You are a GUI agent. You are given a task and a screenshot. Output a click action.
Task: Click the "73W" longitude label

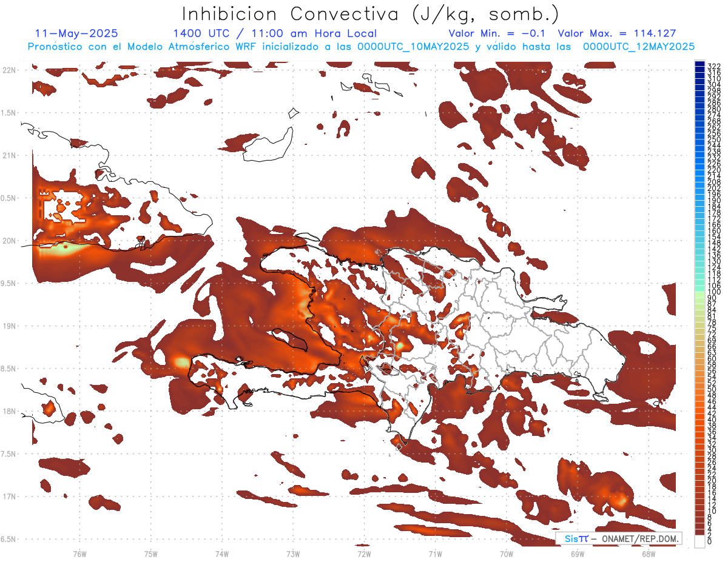coord(293,554)
